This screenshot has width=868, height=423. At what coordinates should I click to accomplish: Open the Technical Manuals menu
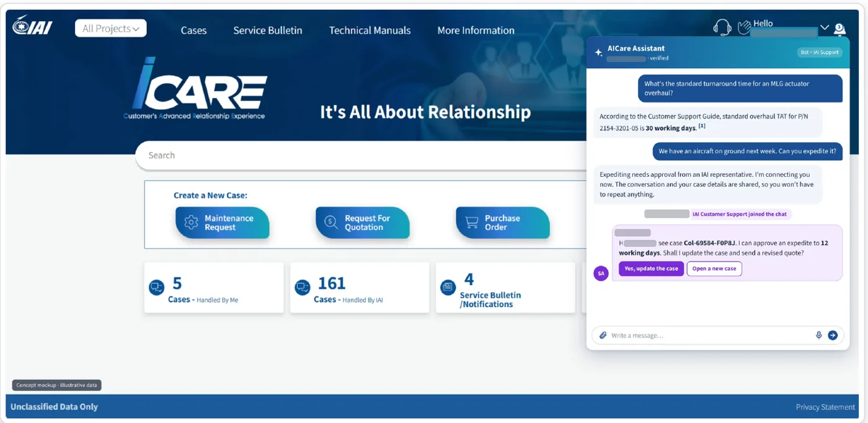tap(370, 30)
